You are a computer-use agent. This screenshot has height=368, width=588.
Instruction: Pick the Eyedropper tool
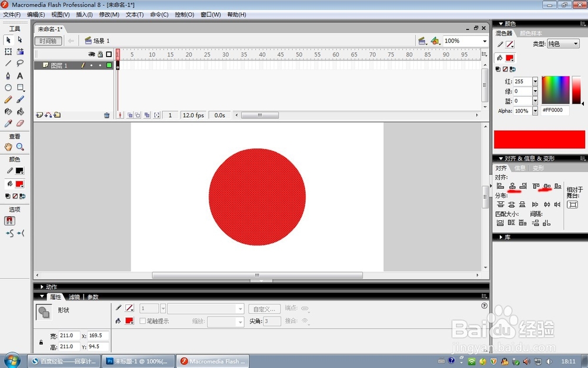click(8, 124)
